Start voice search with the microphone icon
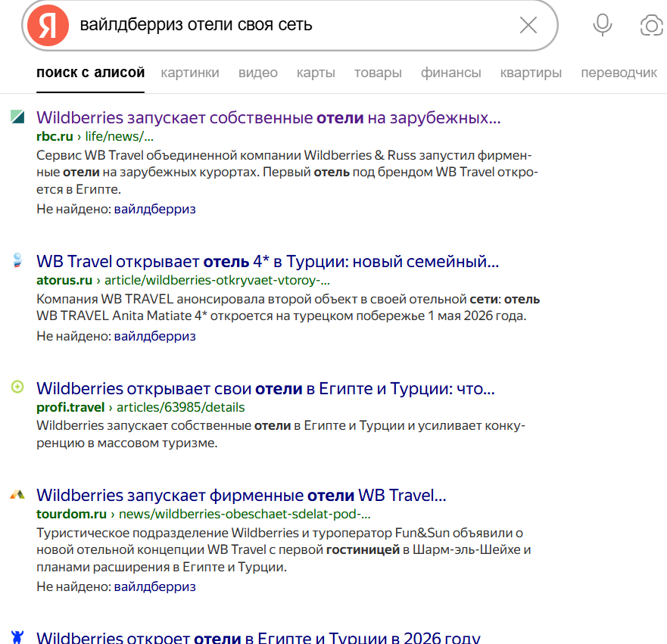 (x=603, y=25)
